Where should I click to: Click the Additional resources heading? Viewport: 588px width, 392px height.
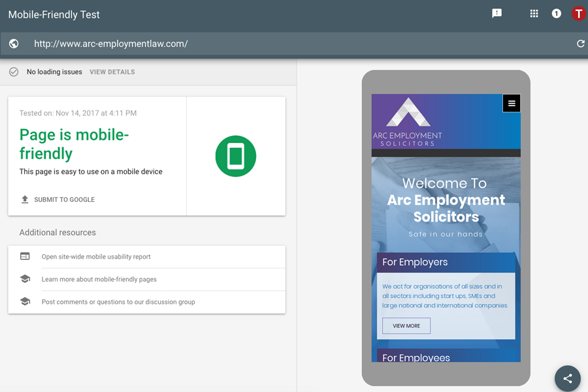[x=57, y=233]
